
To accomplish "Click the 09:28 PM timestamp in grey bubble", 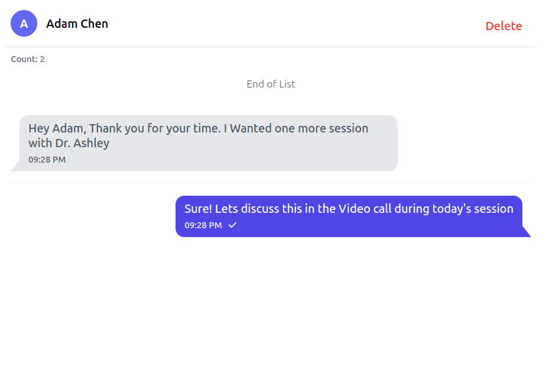I will (47, 160).
